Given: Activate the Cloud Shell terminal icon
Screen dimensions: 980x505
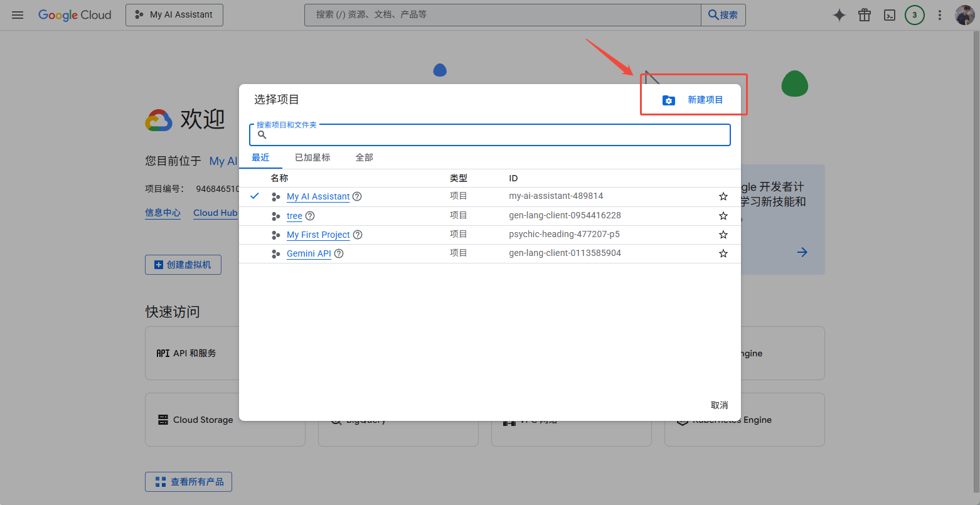Looking at the screenshot, I should point(890,15).
